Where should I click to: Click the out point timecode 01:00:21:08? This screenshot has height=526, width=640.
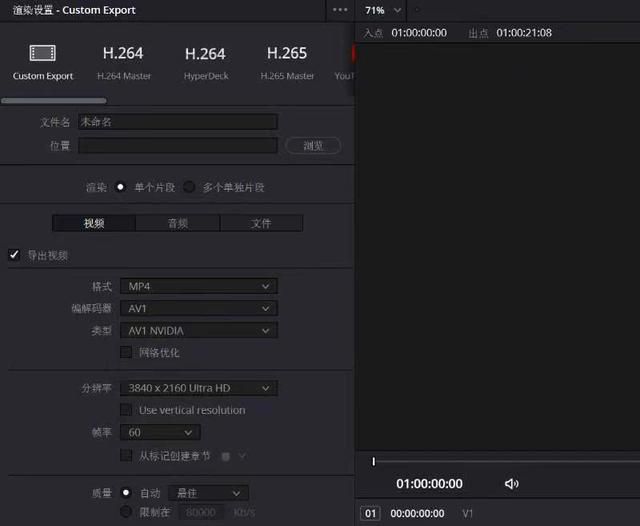click(524, 33)
